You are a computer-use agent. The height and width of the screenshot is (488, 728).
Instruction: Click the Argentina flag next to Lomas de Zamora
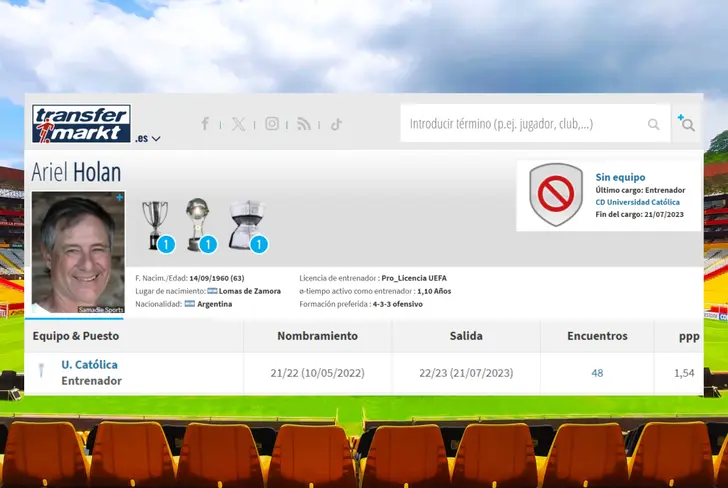click(x=212, y=291)
